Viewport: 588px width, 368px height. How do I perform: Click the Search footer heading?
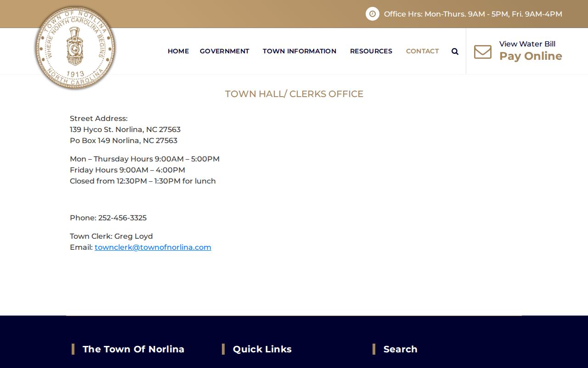[401, 349]
